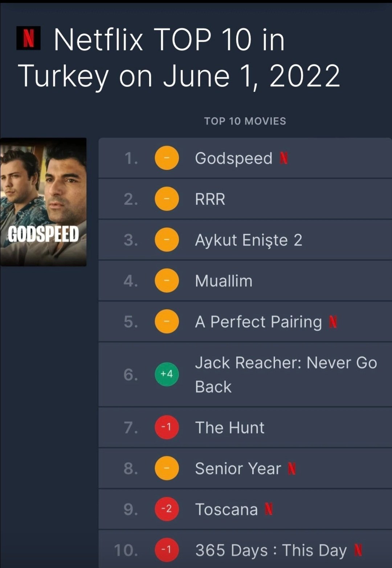Click the Netflix N icon beside Toscana

tap(269, 509)
